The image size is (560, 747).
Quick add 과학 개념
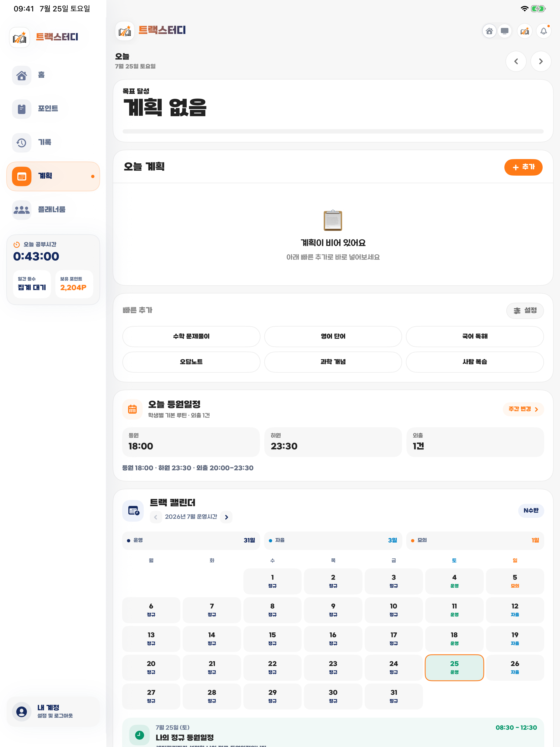point(333,362)
